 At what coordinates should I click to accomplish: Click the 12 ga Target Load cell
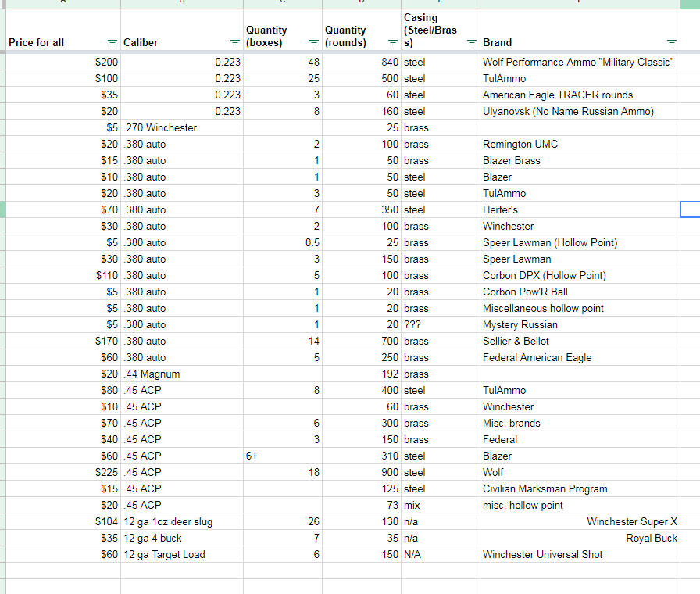click(x=182, y=554)
